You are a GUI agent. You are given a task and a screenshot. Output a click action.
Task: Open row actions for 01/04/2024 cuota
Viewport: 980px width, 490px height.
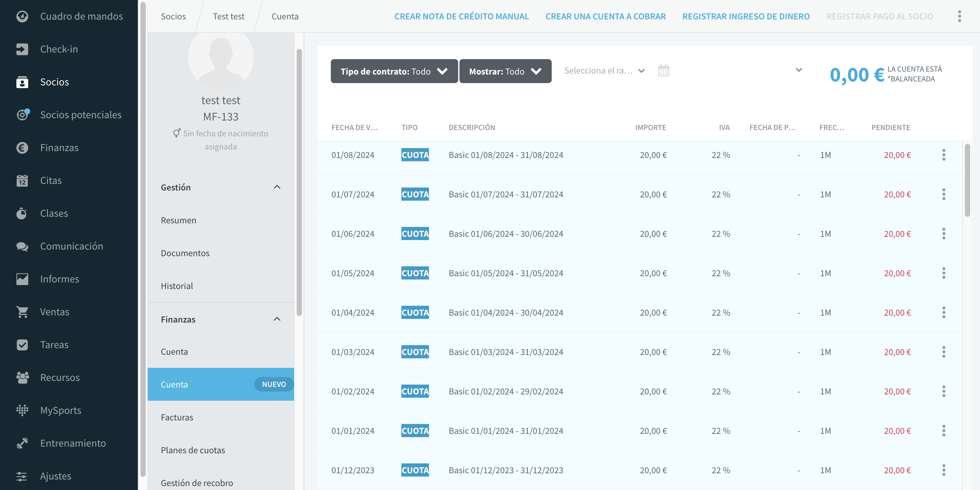(944, 313)
